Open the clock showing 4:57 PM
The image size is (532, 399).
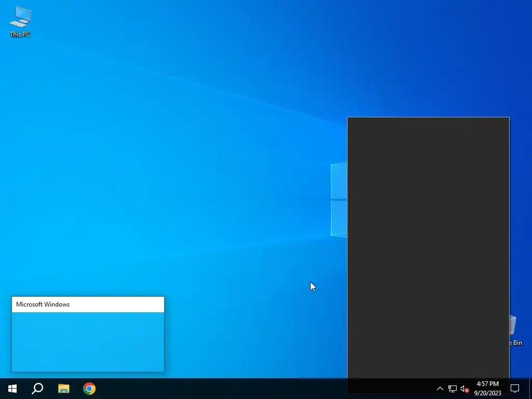tap(487, 389)
